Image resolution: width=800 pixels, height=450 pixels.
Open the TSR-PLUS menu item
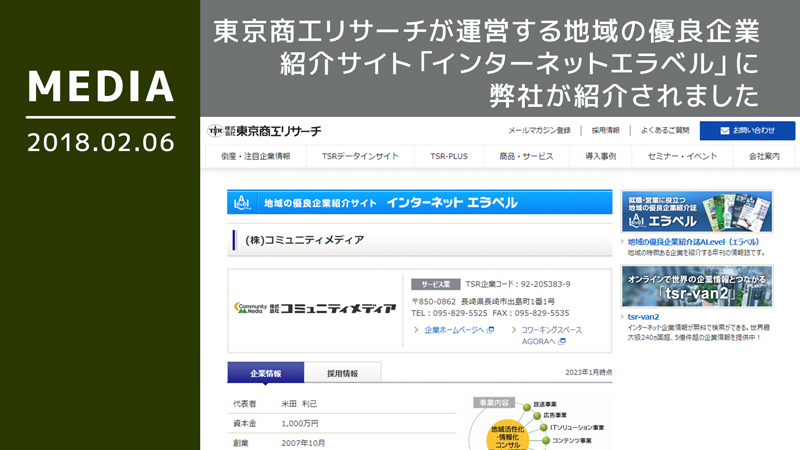[x=448, y=157]
